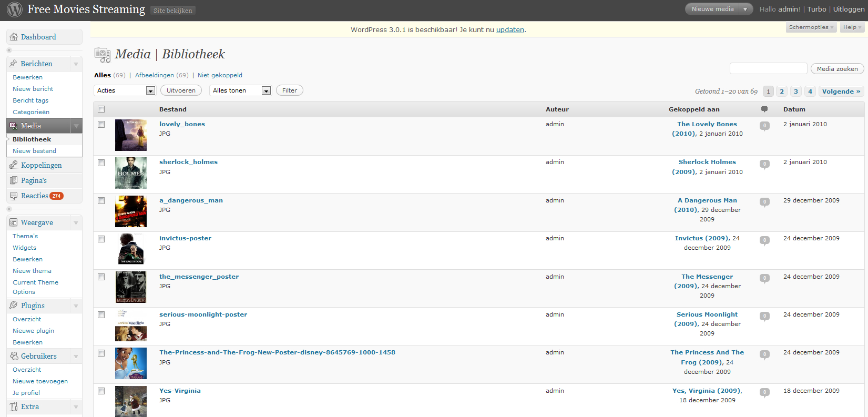
Task: Open the sherlock_holmes poster thumbnail
Action: (x=131, y=173)
